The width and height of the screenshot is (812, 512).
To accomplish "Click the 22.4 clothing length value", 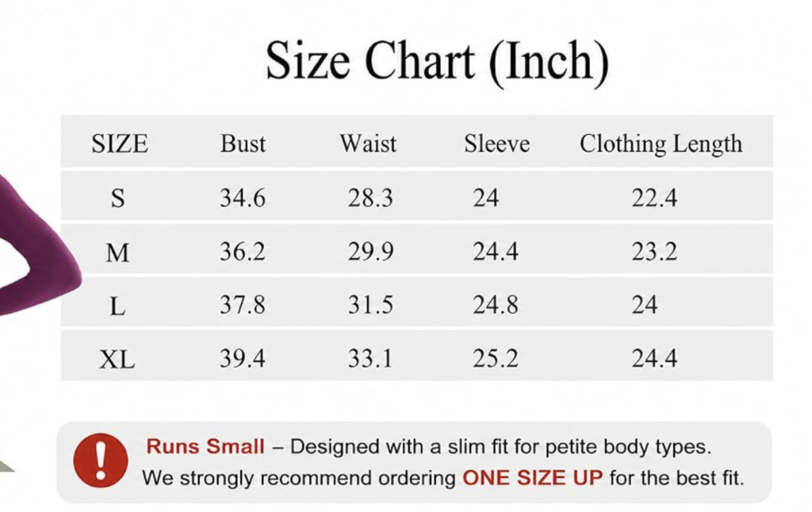I will tap(654, 198).
